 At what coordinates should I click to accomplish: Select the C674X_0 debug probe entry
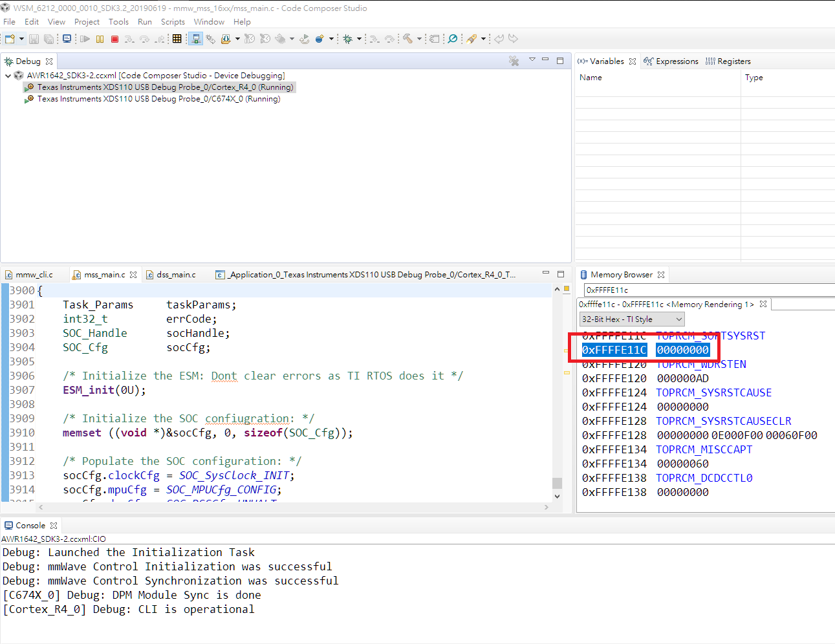[158, 99]
